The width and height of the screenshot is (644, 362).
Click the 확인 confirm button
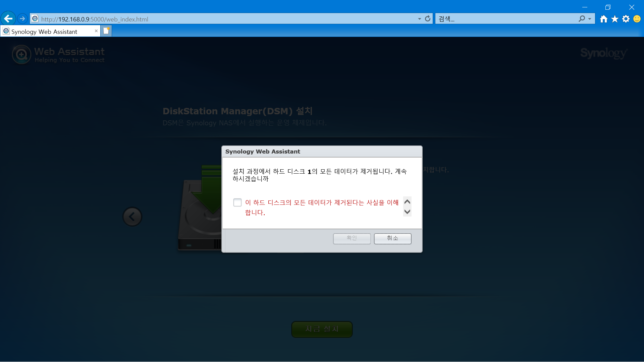[x=352, y=238]
